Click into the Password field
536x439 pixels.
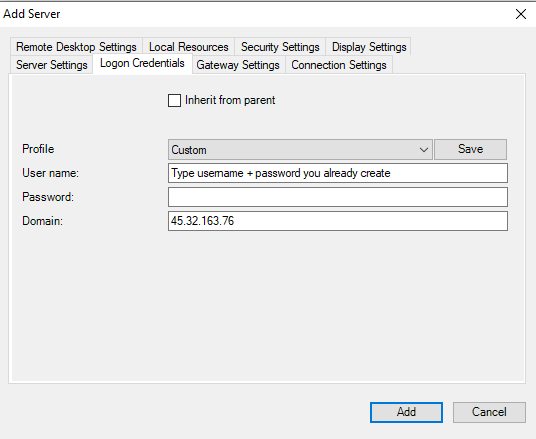[338, 197]
